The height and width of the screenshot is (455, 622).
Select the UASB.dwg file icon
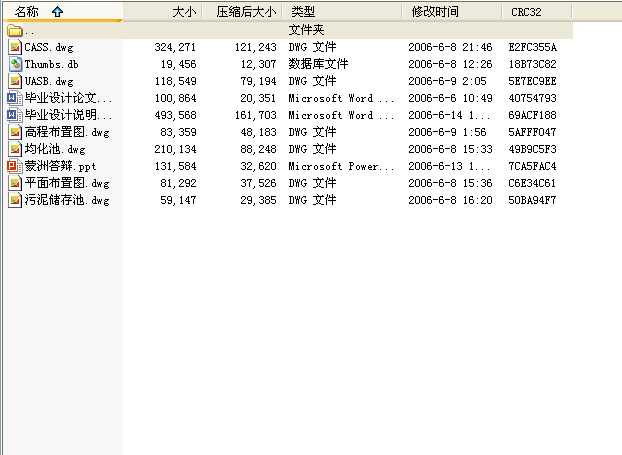click(x=15, y=81)
